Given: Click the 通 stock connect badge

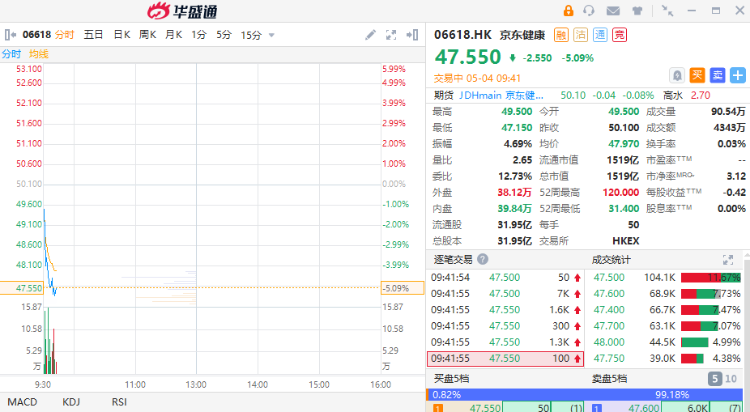Looking at the screenshot, I should [x=600, y=35].
